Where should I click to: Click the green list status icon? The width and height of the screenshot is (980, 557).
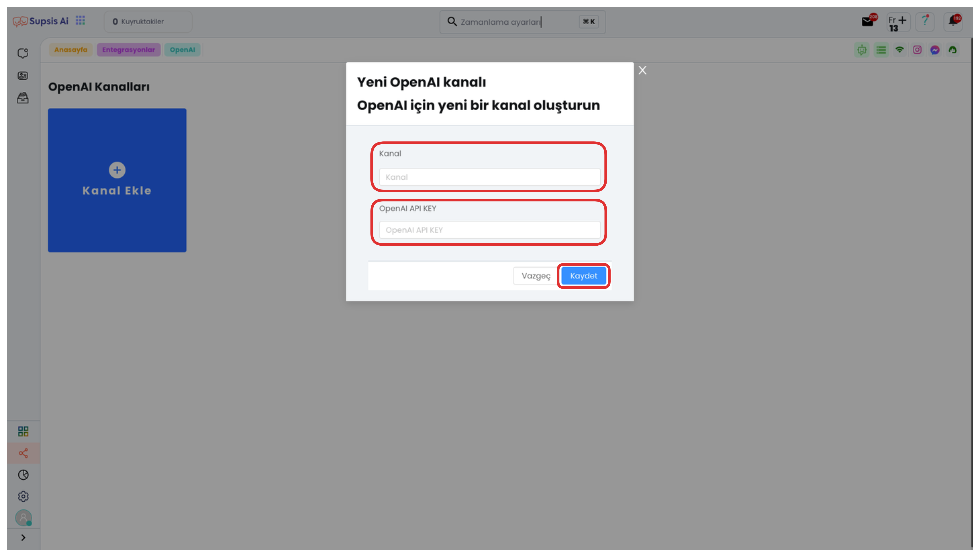(881, 50)
